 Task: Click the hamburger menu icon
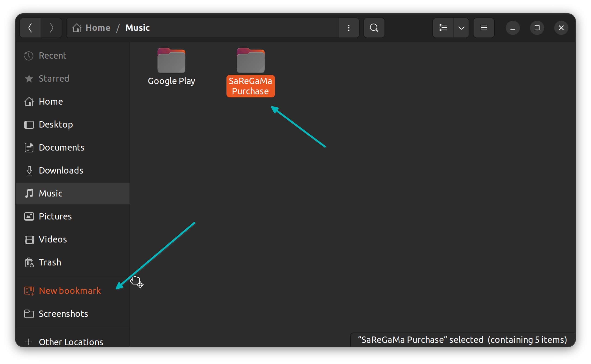(x=484, y=27)
